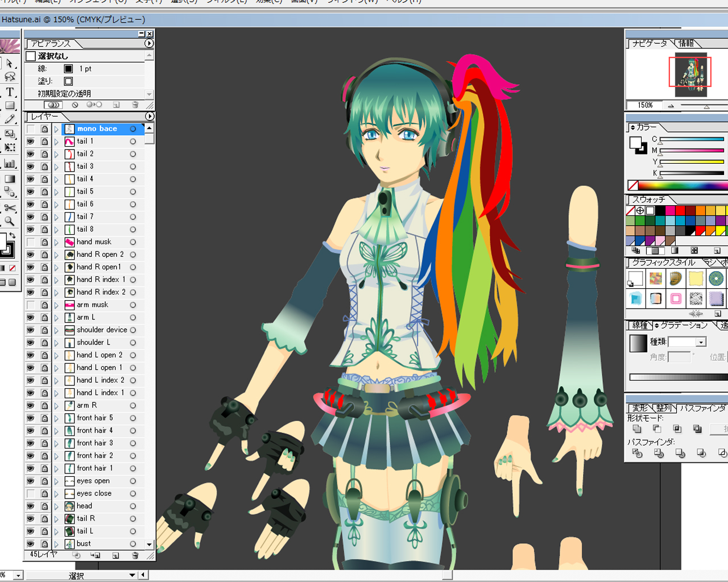728x582 pixels.
Task: Switch to the 線種 tab
Action: (640, 325)
